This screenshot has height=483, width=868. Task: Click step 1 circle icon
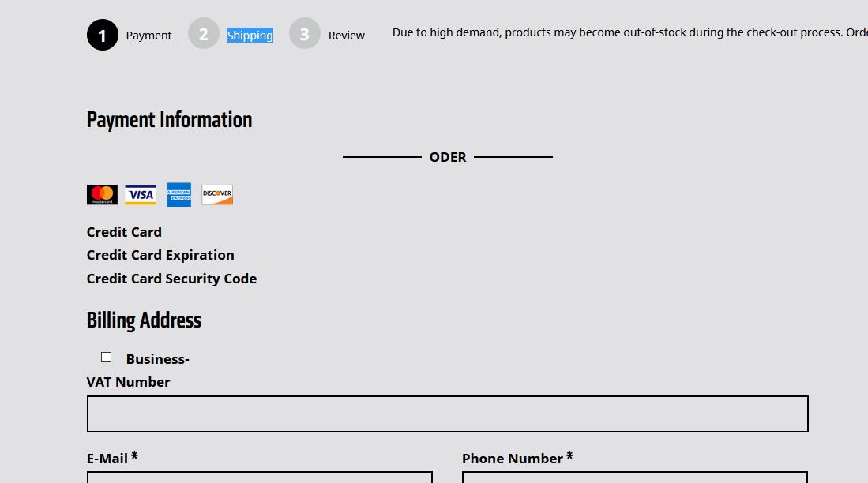[x=103, y=36]
